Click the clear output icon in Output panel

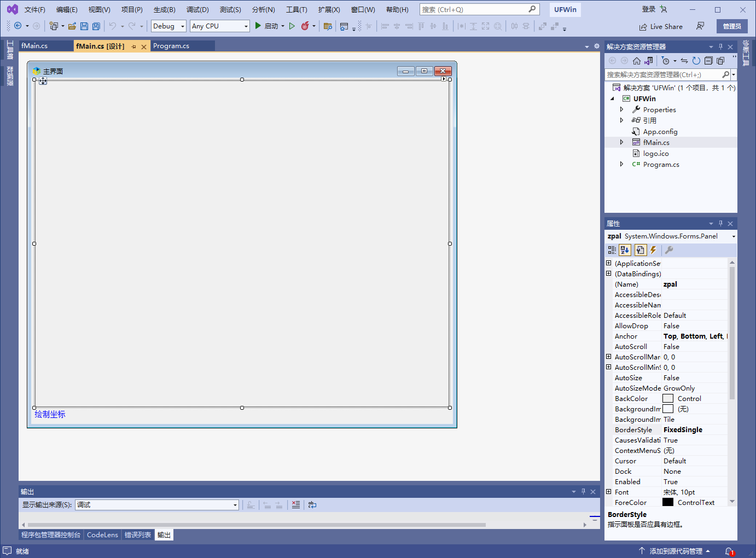[x=296, y=505]
